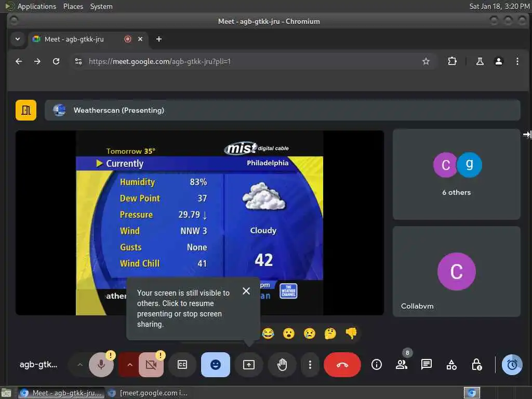This screenshot has width=532, height=399.
Task: Toggle the microphone button
Action: click(101, 365)
